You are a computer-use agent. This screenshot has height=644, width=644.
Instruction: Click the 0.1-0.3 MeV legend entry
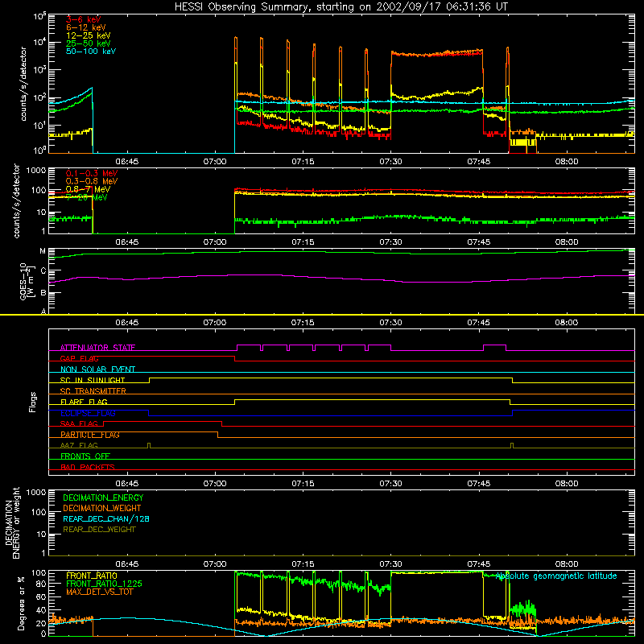pos(92,173)
